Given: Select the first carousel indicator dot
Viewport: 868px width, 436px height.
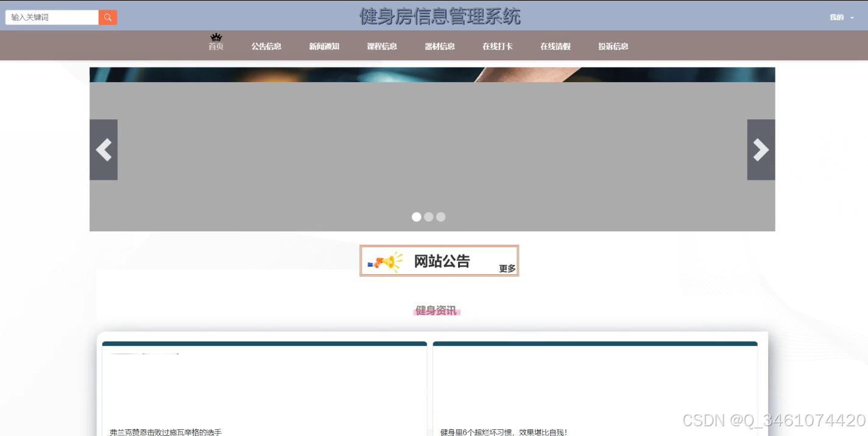Looking at the screenshot, I should pyautogui.click(x=417, y=217).
